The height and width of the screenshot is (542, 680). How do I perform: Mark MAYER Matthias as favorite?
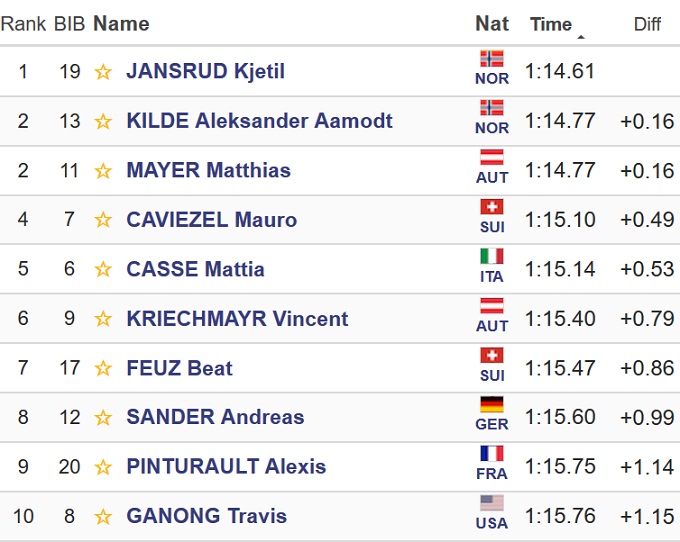pos(102,171)
